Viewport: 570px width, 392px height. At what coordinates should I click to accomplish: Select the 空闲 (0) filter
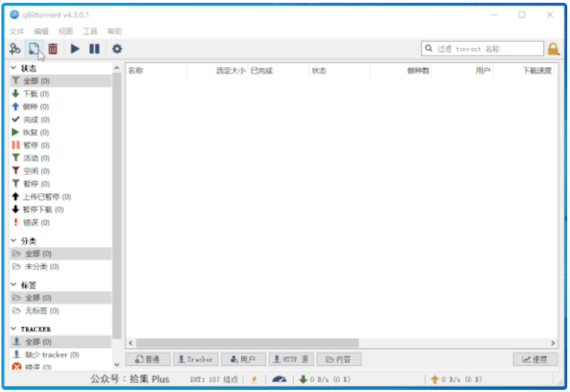tap(61, 171)
